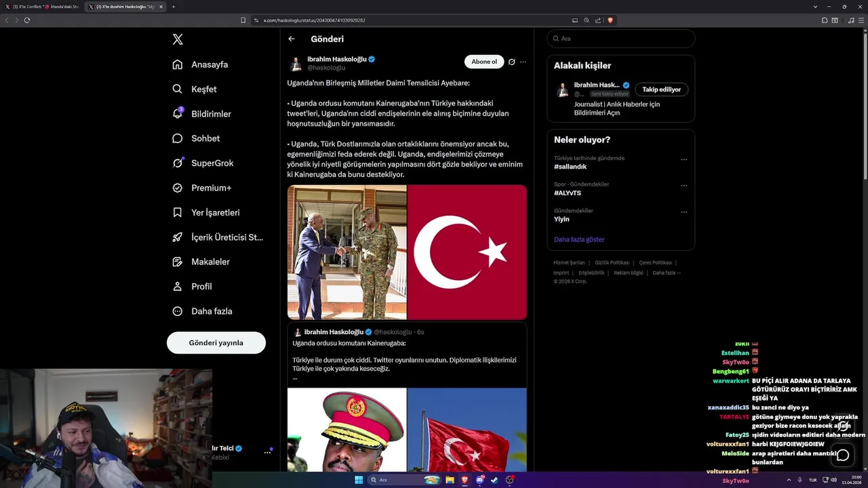Click the floating chat bubble icon
868x488 pixels.
point(843,455)
